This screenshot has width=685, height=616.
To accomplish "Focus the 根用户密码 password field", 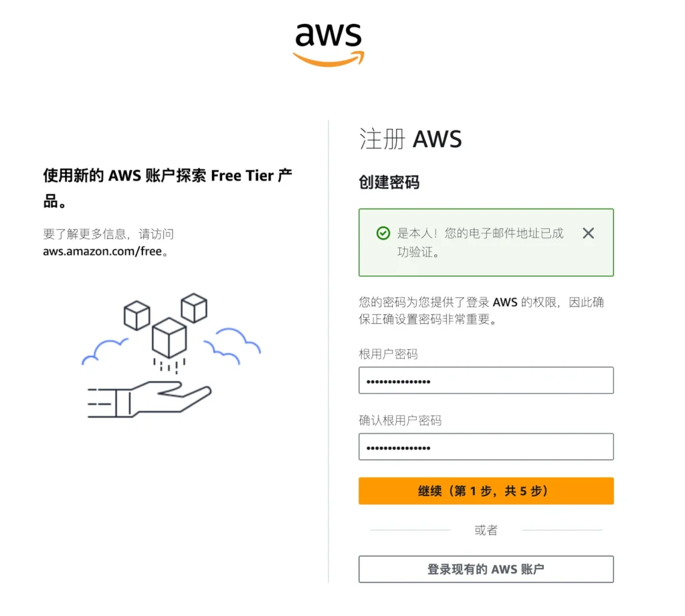I will pos(486,381).
